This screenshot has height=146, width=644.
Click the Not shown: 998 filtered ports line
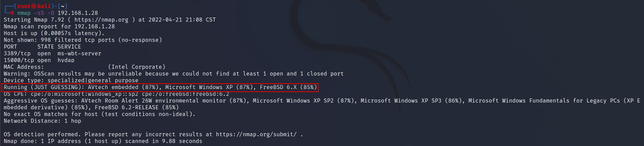[83, 40]
